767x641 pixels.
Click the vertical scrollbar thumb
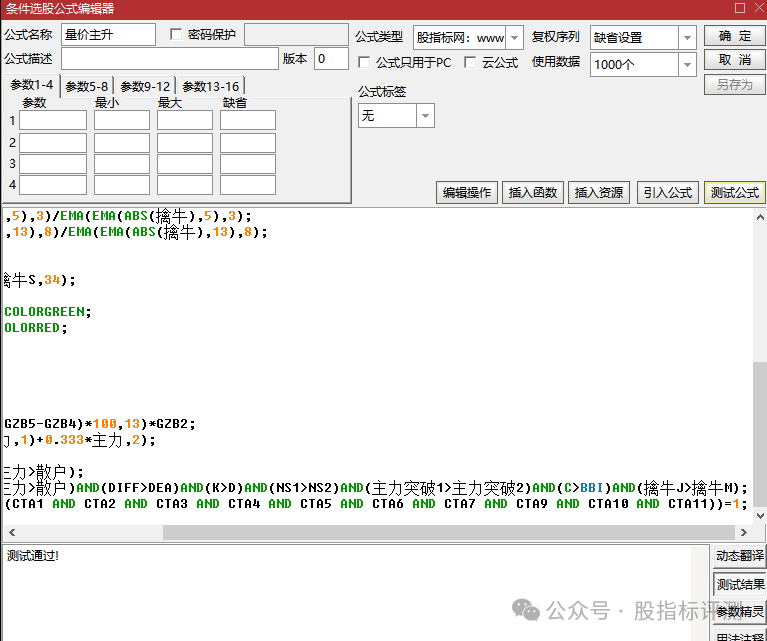(x=760, y=435)
